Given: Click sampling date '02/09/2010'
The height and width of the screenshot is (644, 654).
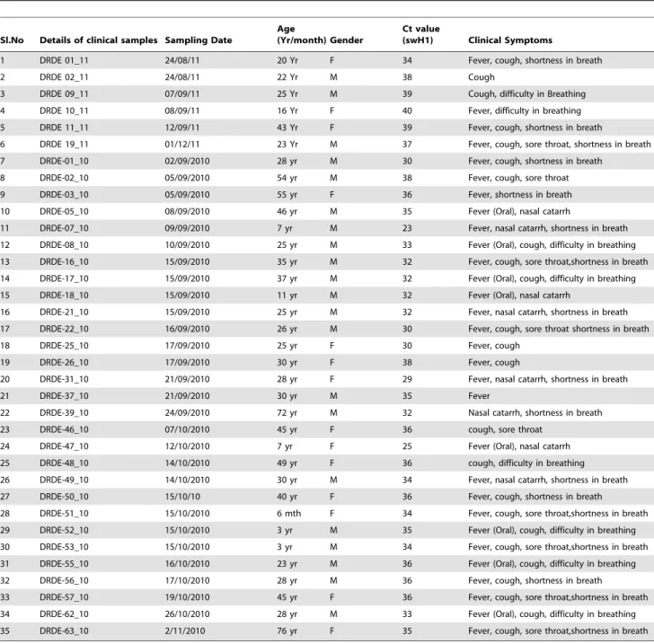Looking at the screenshot, I should pyautogui.click(x=187, y=161).
